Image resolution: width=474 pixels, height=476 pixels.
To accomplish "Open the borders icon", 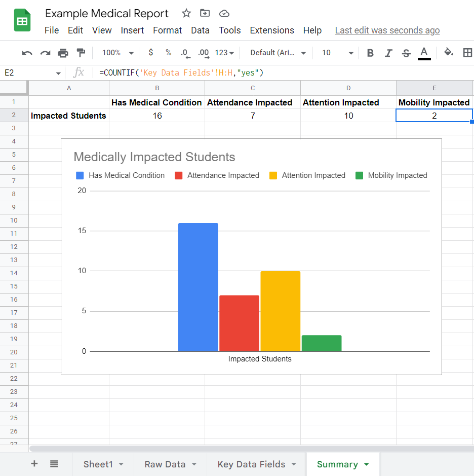I will click(x=467, y=53).
